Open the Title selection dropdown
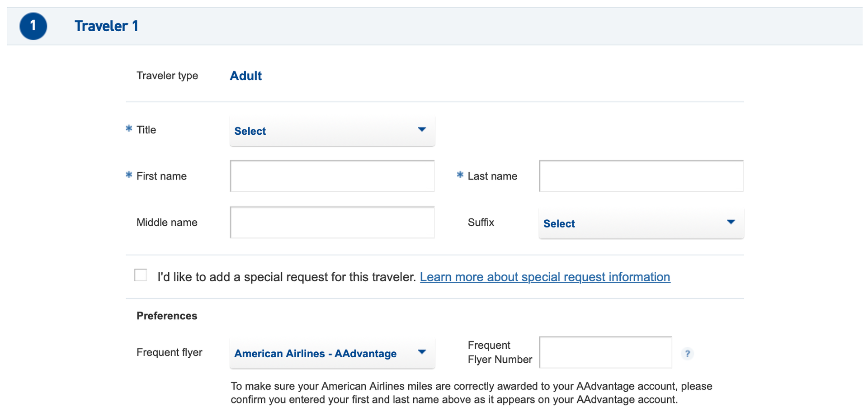Viewport: 868px width, 412px height. (x=332, y=131)
